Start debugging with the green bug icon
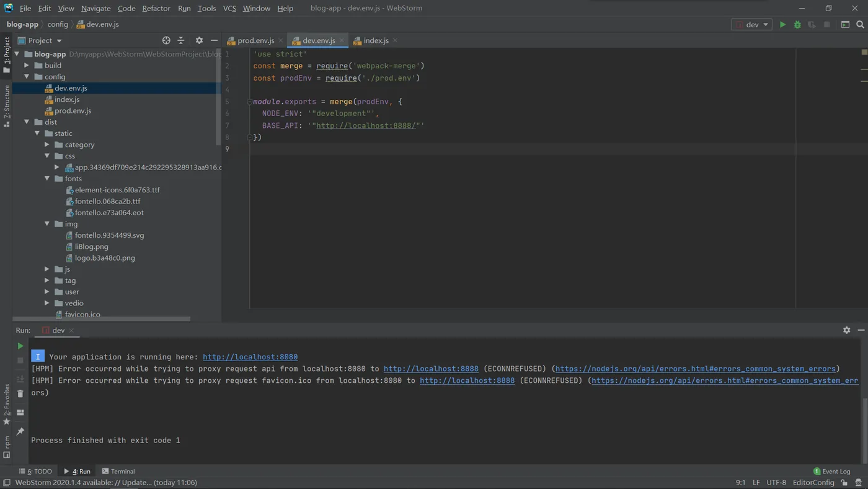Image resolution: width=868 pixels, height=489 pixels. click(797, 25)
